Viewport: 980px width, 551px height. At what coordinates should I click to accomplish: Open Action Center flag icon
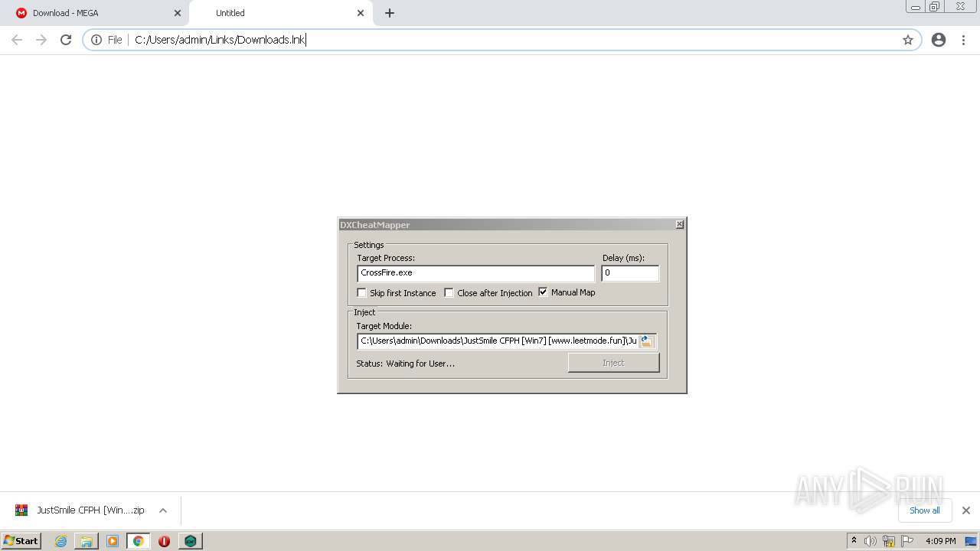[907, 541]
